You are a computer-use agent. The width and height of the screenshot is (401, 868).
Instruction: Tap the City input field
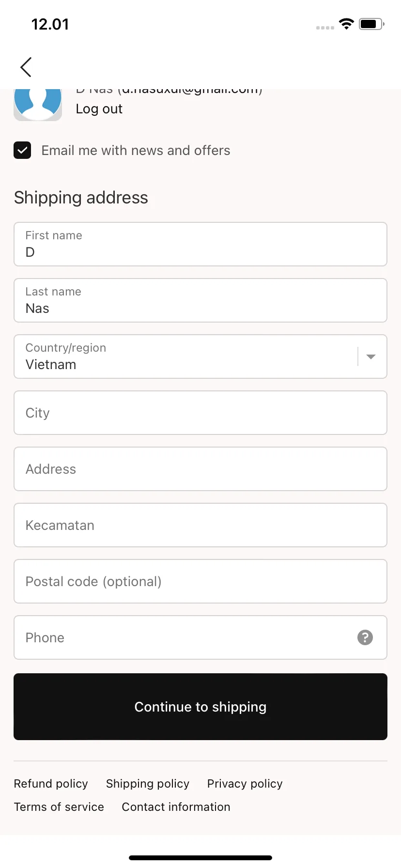(x=200, y=413)
